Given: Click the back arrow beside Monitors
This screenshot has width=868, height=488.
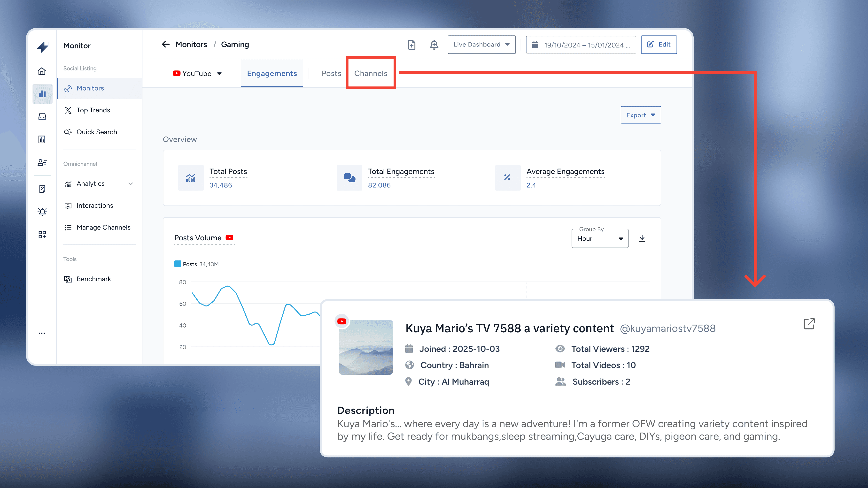Looking at the screenshot, I should [165, 45].
